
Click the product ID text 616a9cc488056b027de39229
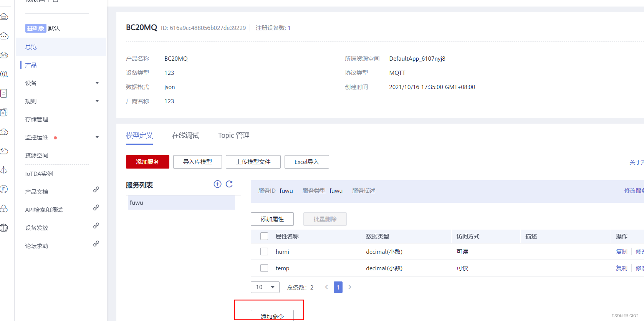[x=208, y=28]
